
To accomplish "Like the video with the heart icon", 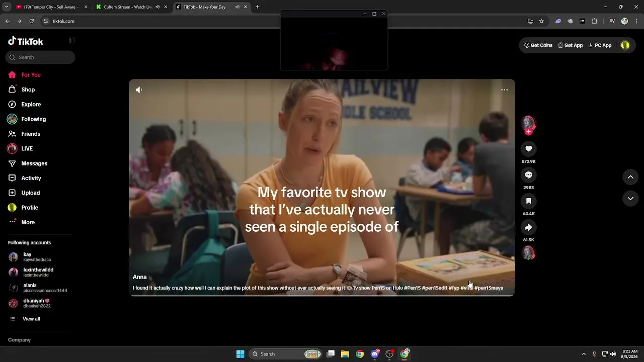I will [528, 149].
